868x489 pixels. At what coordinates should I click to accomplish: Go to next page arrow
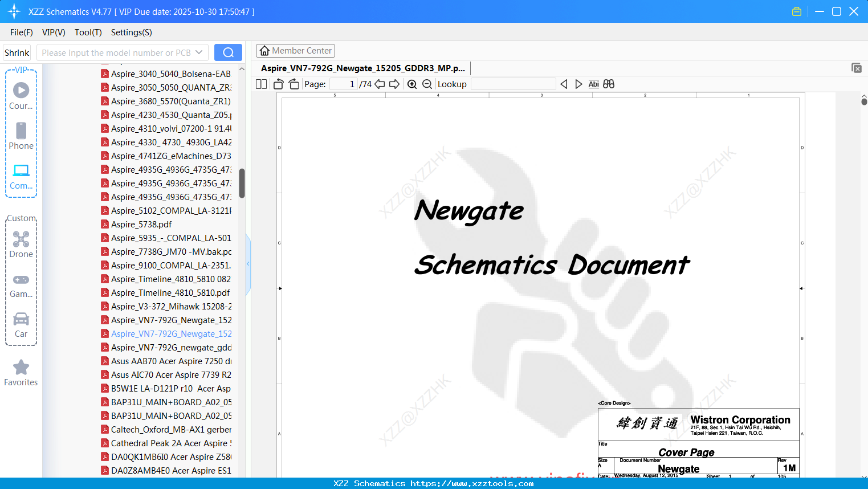[x=394, y=84]
